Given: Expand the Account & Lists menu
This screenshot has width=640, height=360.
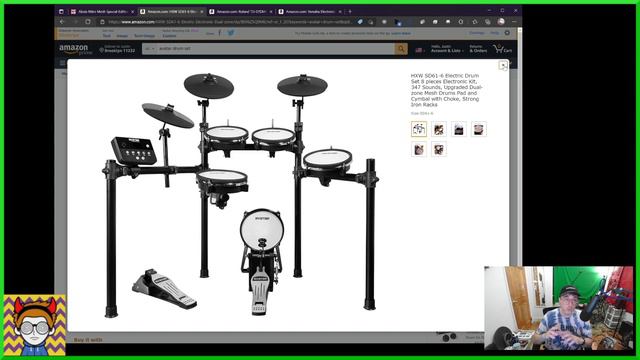Looking at the screenshot, I should (447, 49).
